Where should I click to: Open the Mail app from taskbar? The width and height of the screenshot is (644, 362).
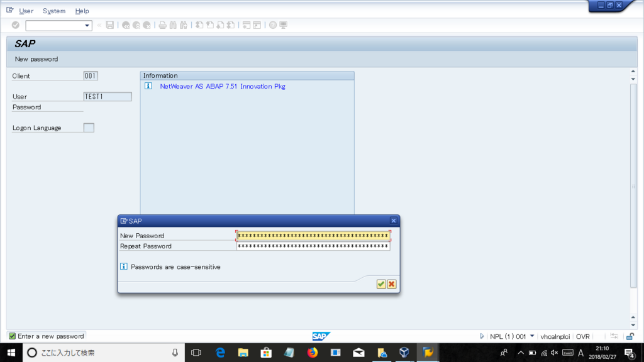[x=358, y=353]
